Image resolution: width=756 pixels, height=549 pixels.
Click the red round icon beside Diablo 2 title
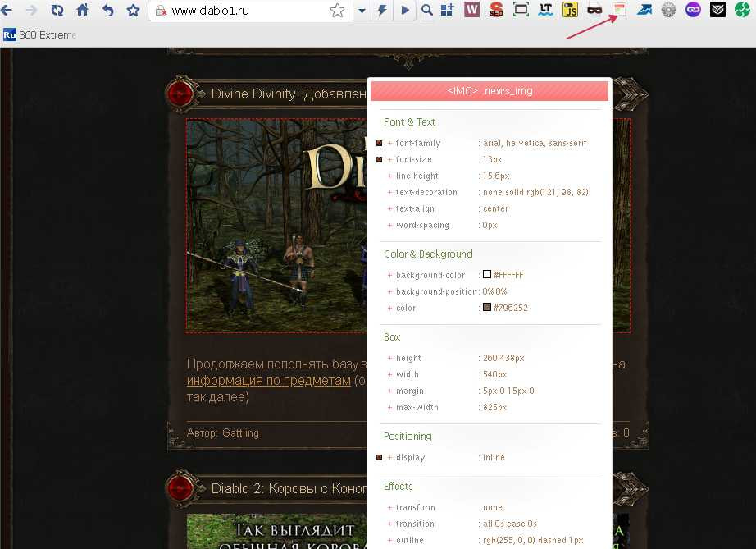180,488
